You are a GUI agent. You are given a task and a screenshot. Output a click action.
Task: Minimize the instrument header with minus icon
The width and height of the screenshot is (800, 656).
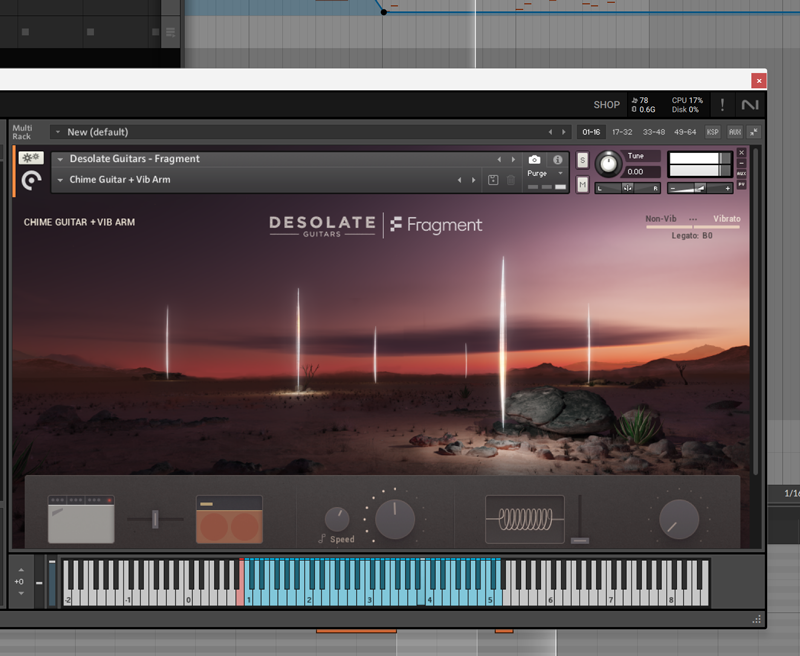[x=742, y=163]
